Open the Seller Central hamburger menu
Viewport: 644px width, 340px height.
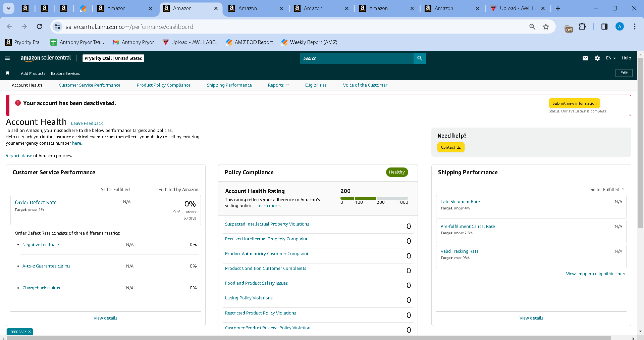coord(7,58)
